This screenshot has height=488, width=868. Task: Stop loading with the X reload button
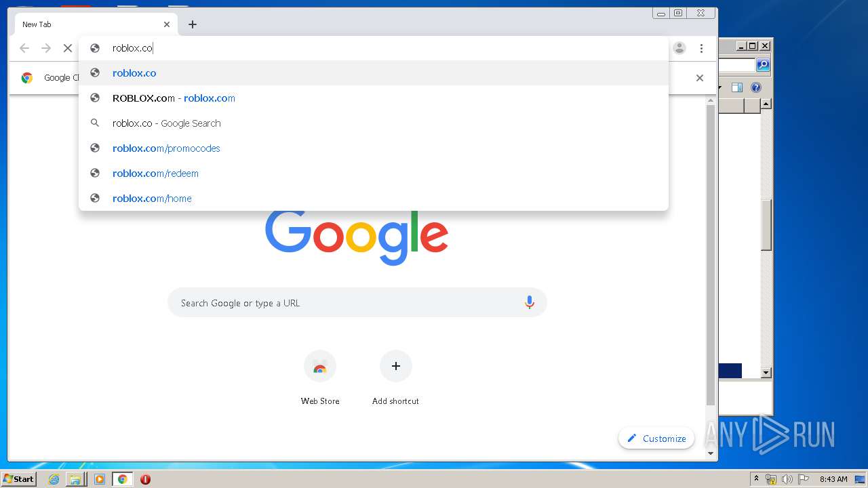[x=68, y=48]
